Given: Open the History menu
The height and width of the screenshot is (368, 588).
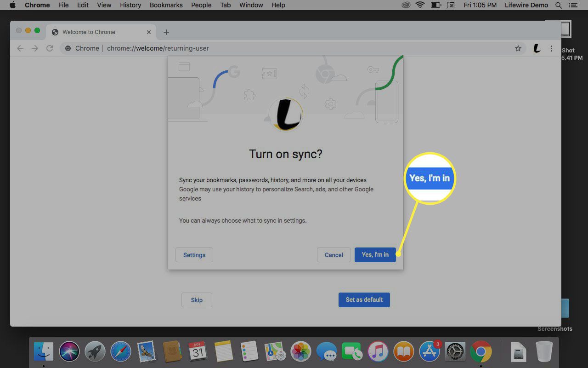Looking at the screenshot, I should tap(130, 5).
